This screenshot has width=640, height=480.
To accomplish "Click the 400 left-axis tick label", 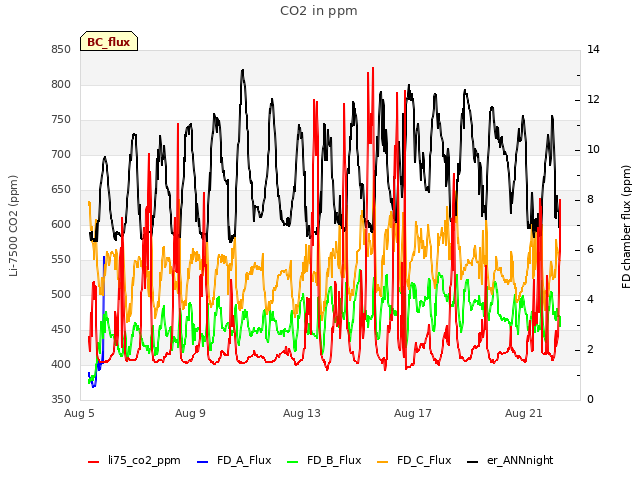I will pos(61,364).
